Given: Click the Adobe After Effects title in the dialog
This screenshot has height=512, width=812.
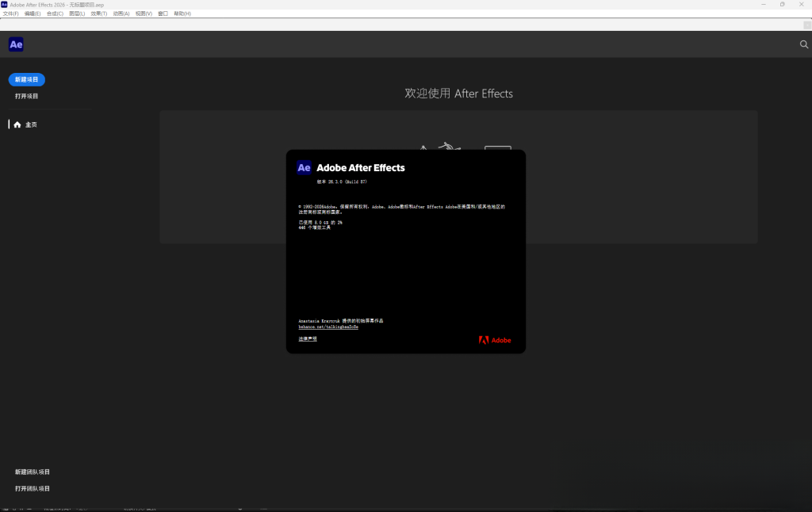Looking at the screenshot, I should [x=361, y=168].
